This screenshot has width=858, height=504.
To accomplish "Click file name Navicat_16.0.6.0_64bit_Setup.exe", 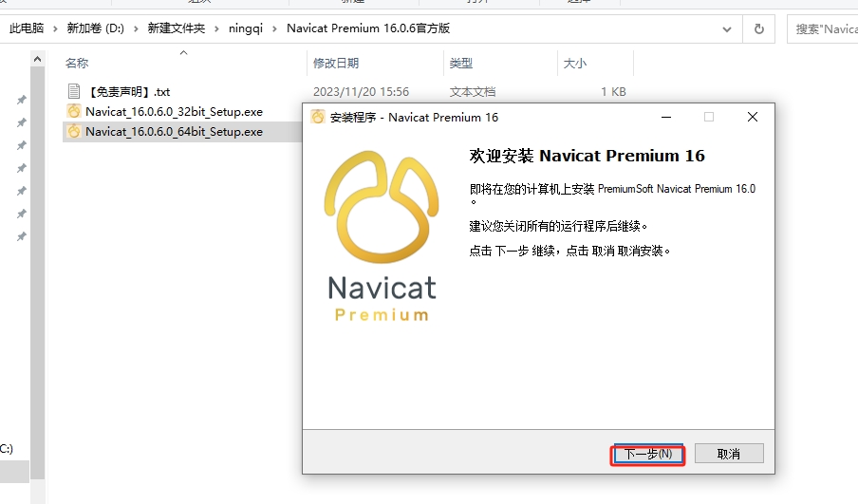I will coord(174,132).
